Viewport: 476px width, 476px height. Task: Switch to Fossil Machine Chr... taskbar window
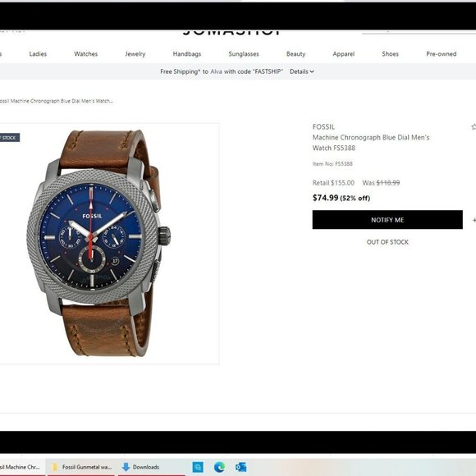coord(21,467)
